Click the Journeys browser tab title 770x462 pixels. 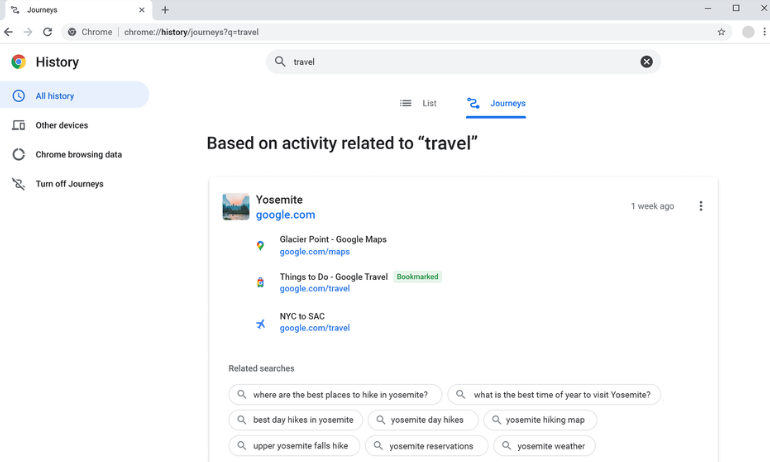point(42,10)
